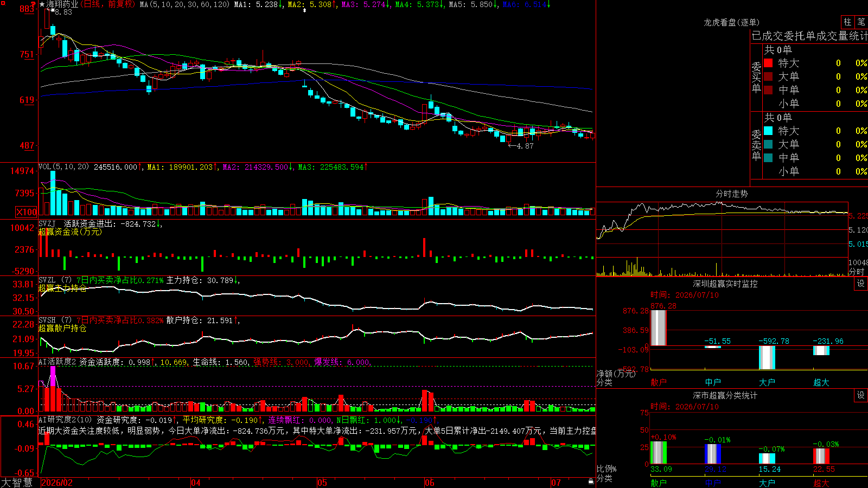Click the lock icon at chart bottom edge
This screenshot has width=868, height=488.
591,481
